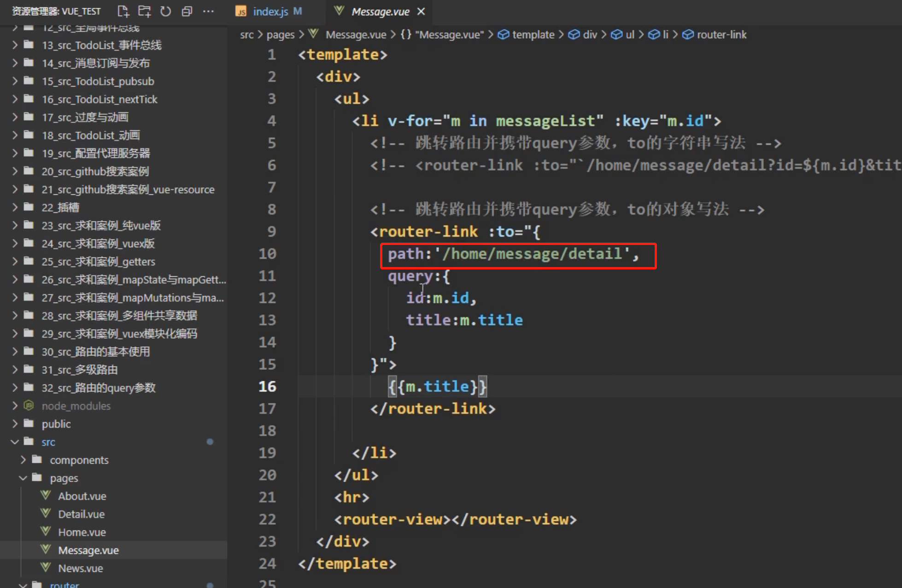Click the v-for li line in editor

coord(537,121)
